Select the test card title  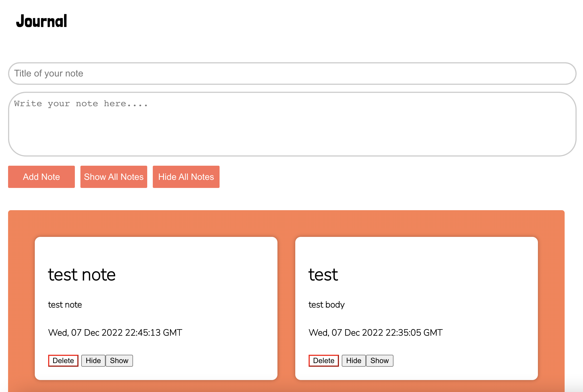point(323,275)
